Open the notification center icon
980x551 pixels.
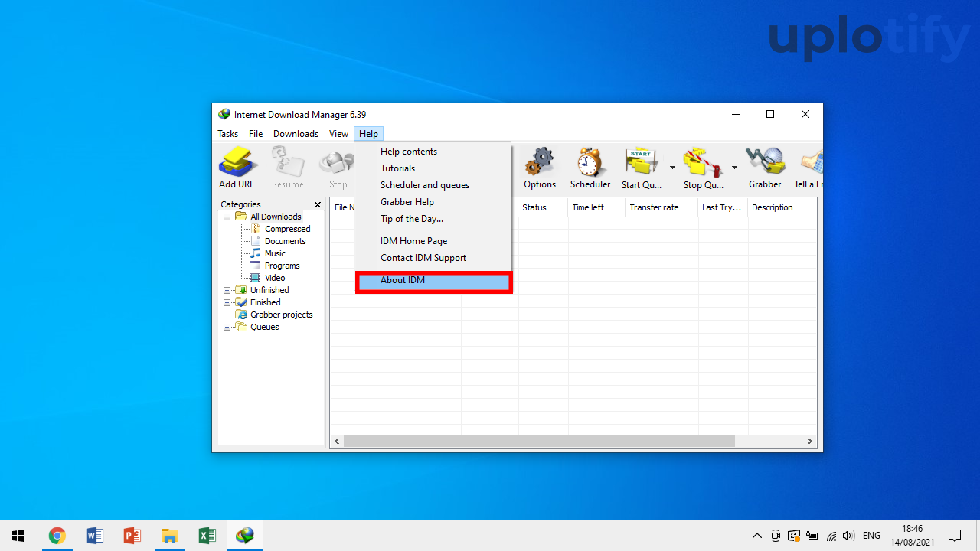[x=955, y=536]
